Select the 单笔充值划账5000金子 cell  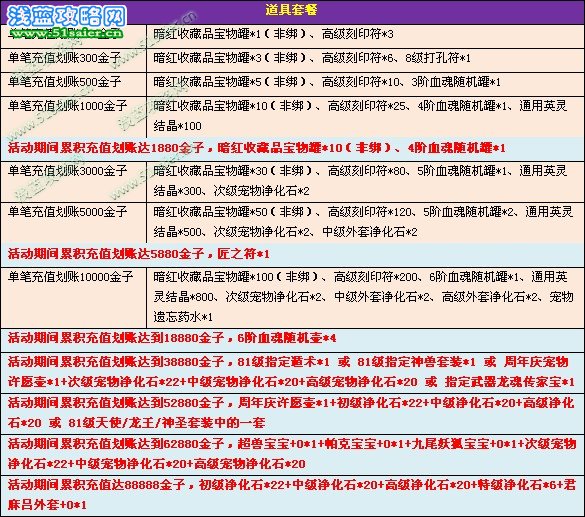pos(73,223)
